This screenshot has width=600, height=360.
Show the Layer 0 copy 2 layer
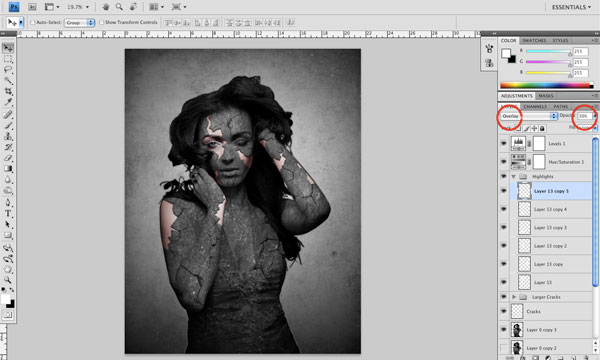pyautogui.click(x=504, y=348)
